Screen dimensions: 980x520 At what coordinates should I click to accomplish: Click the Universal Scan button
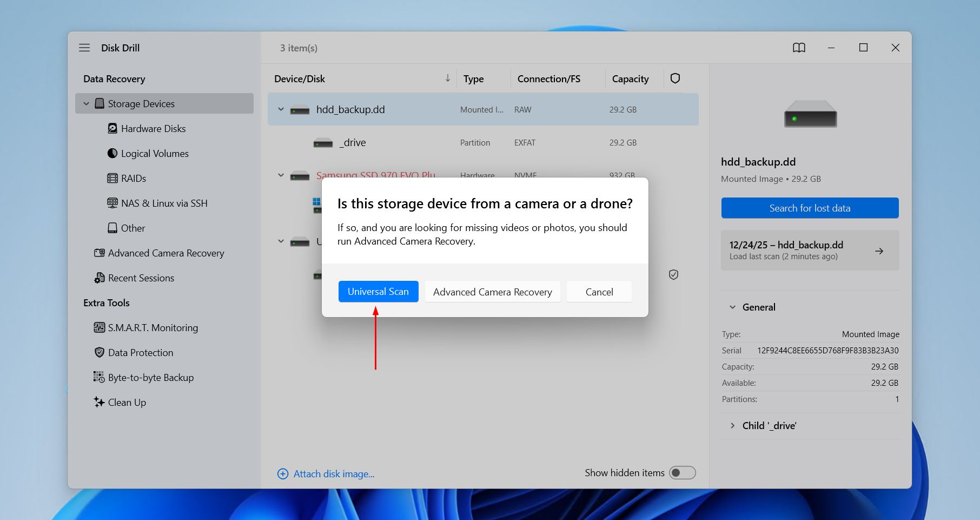coord(378,292)
